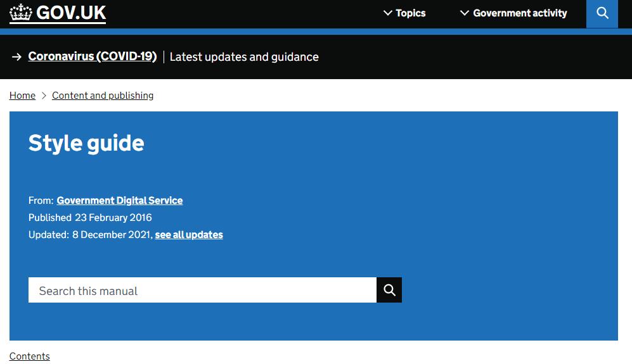632x364 pixels.
Task: Click the GOV.UK wordmark text
Action: [x=71, y=12]
